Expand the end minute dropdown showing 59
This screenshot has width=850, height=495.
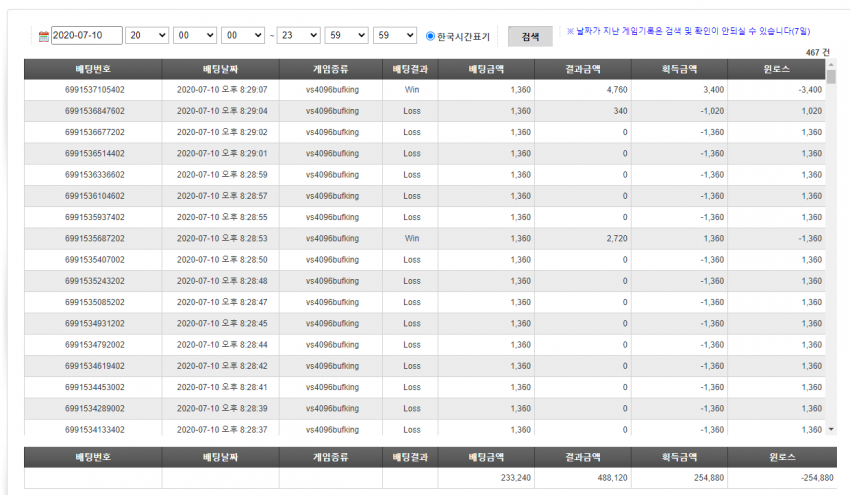coord(346,35)
